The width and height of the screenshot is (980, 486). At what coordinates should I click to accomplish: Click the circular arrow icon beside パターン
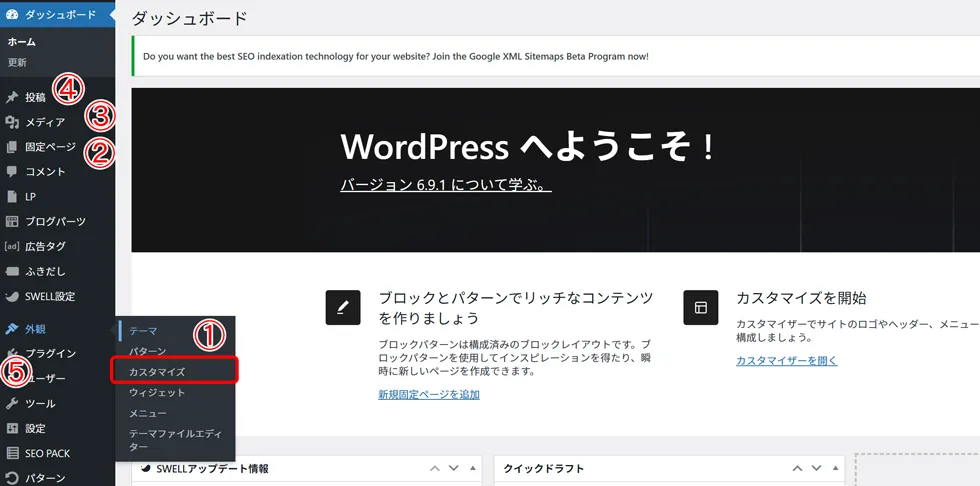(12, 479)
